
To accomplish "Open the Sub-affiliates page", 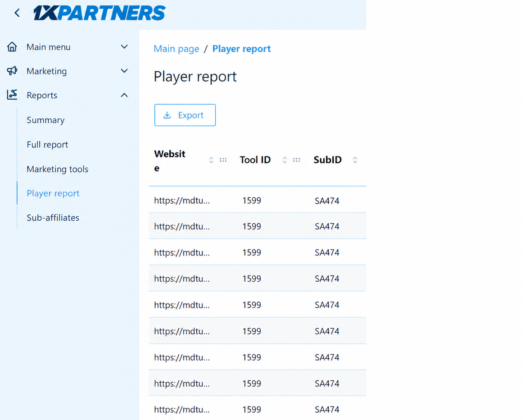I will (x=53, y=217).
